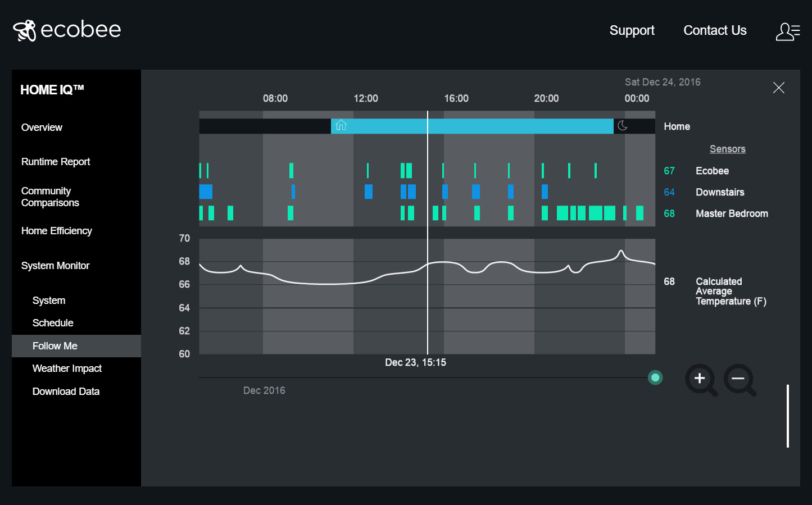The width and height of the screenshot is (812, 505).
Task: Click the Home schedule label
Action: 677,126
